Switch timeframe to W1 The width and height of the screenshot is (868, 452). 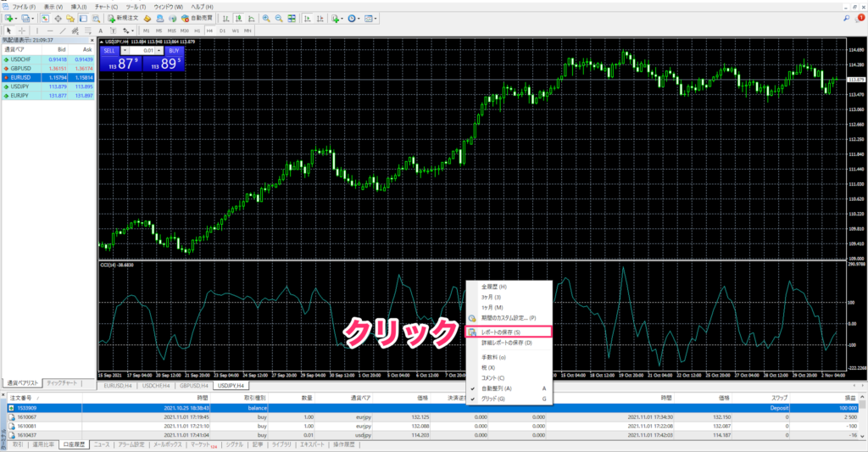click(x=236, y=31)
